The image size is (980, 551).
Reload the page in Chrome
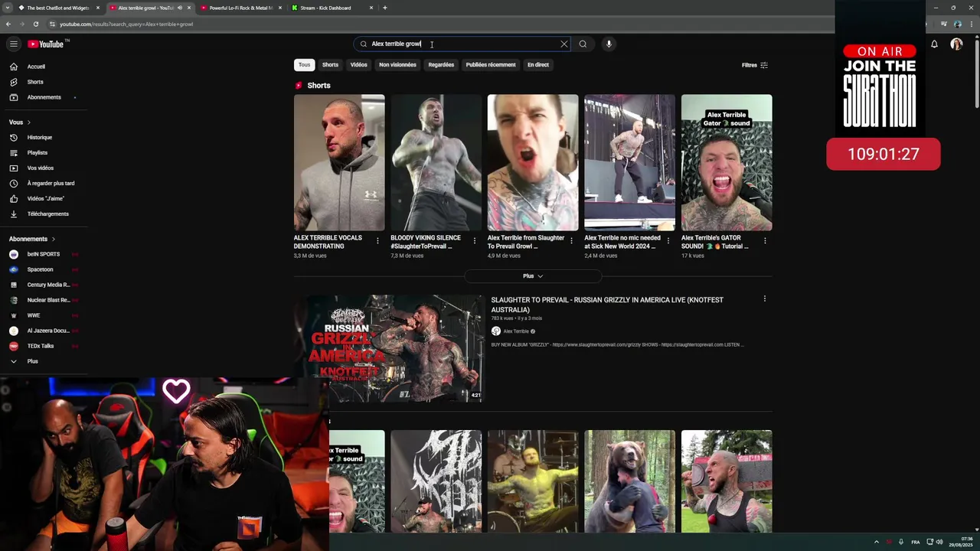click(x=35, y=24)
